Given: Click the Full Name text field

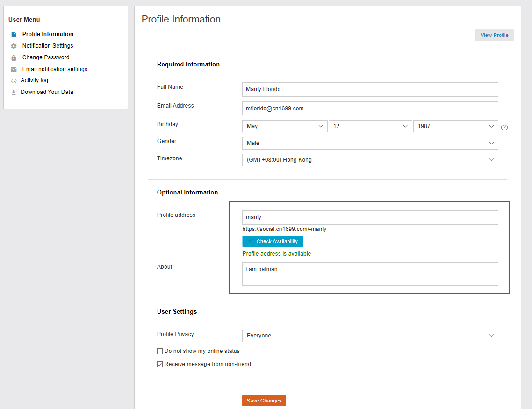Looking at the screenshot, I should pyautogui.click(x=370, y=89).
